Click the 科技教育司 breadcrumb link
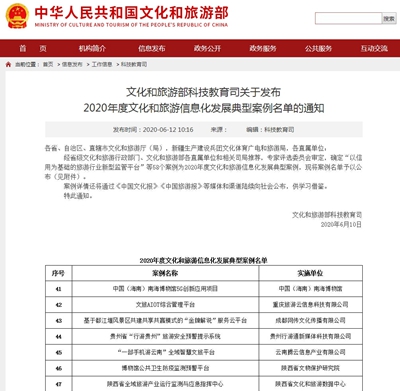The height and width of the screenshot is (391, 400). pos(134,64)
